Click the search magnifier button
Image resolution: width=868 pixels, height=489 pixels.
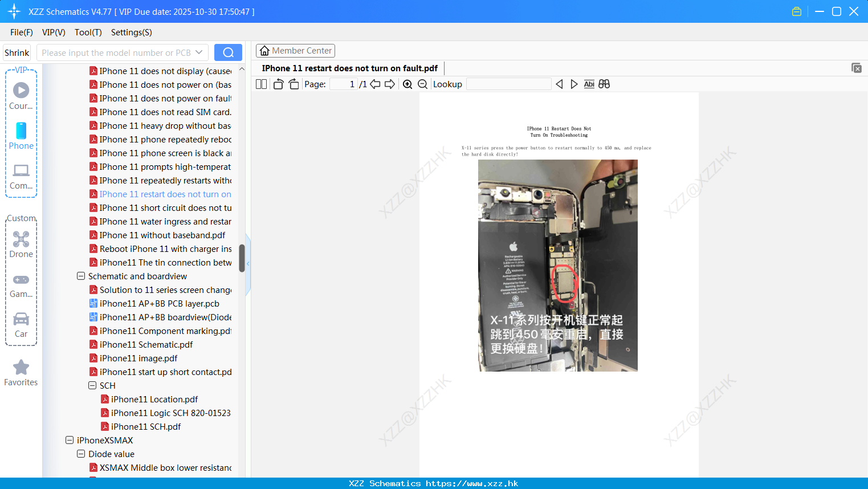228,52
